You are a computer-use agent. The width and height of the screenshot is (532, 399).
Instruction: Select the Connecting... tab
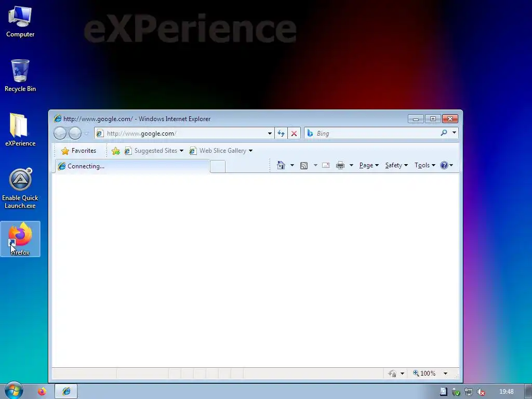[x=132, y=166]
